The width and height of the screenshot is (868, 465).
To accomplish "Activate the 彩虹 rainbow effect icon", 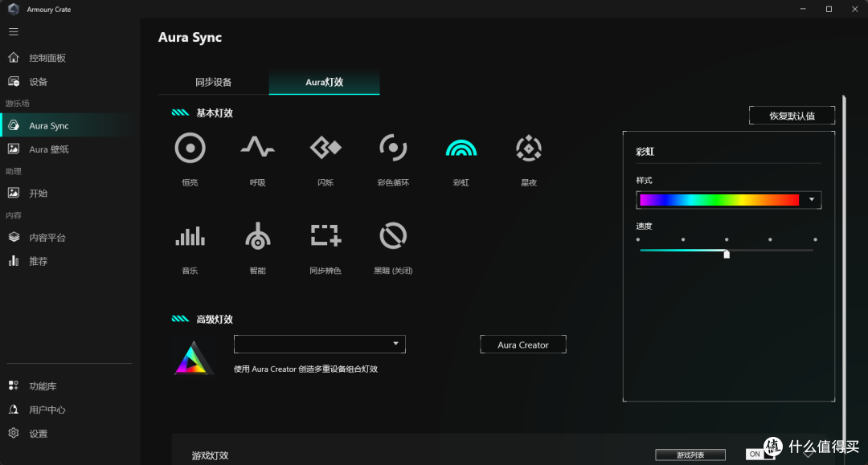I will (x=461, y=149).
